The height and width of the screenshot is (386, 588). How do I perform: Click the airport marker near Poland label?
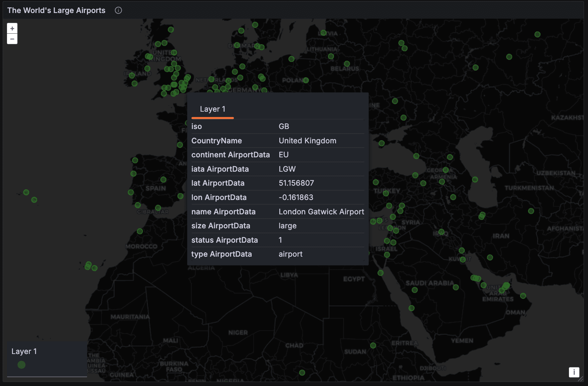[306, 80]
